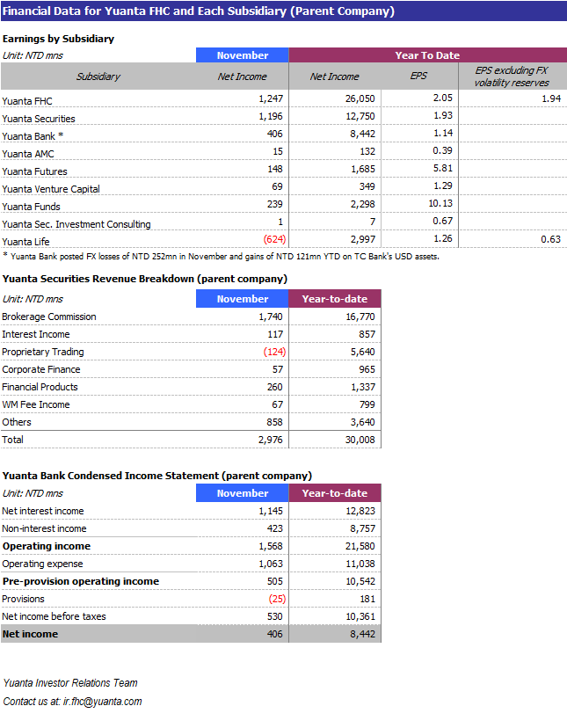Click Net interest income YTD value 12,823
Image resolution: width=567 pixels, height=728 pixels.
click(x=360, y=511)
